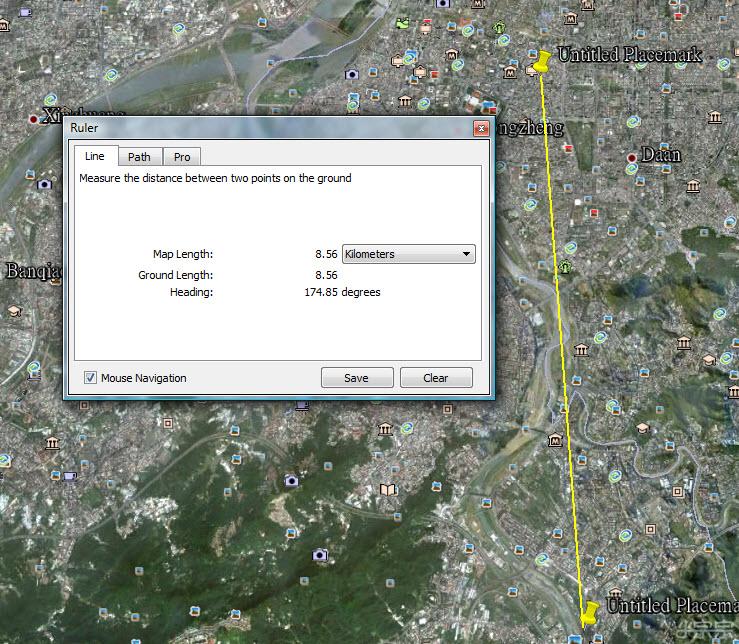Viewport: 739px width, 644px height.
Task: Click the green park icon near the yellow line
Action: 565,267
